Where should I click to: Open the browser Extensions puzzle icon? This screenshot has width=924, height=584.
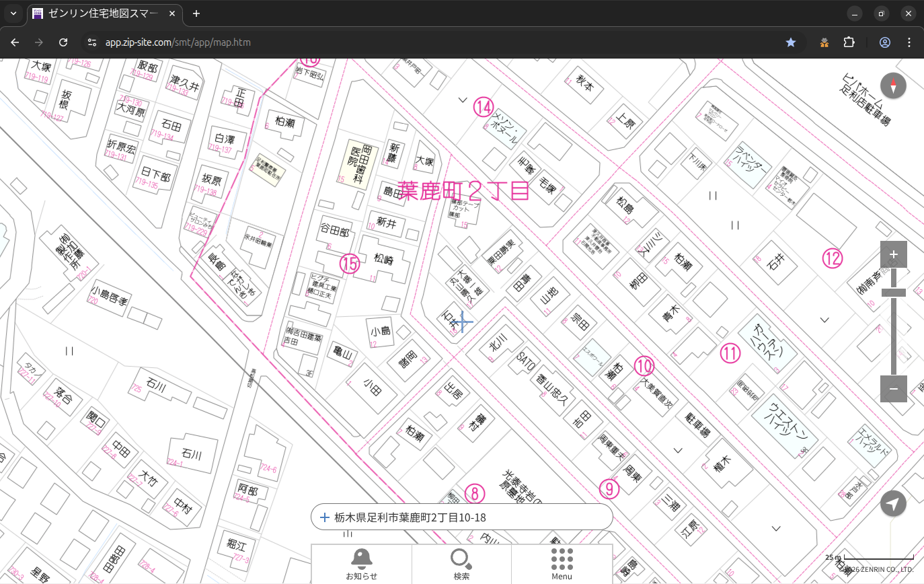[849, 42]
